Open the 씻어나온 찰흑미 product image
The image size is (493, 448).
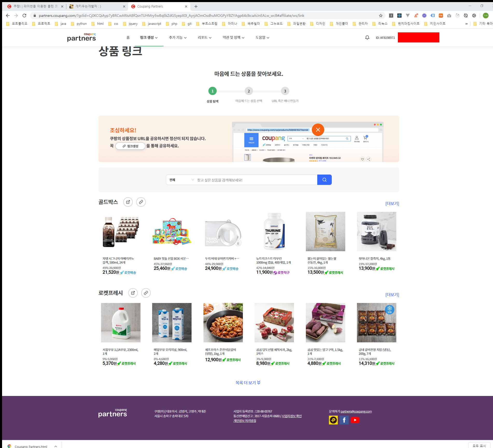(x=376, y=232)
